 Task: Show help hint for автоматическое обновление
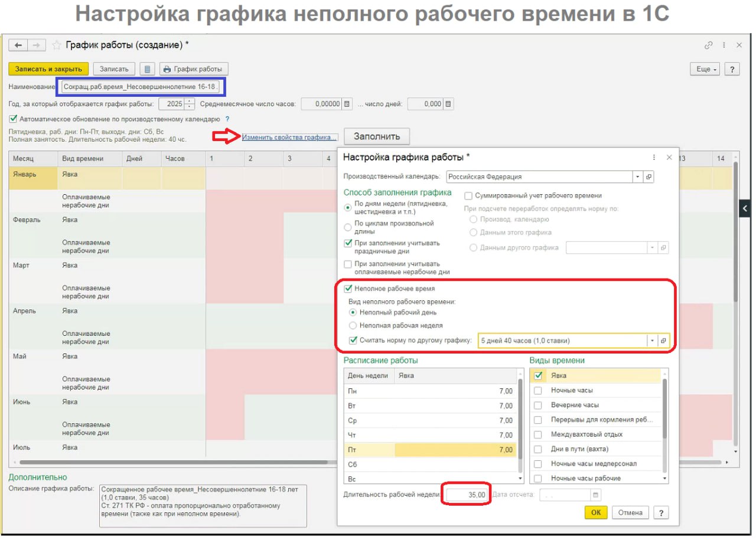227,119
